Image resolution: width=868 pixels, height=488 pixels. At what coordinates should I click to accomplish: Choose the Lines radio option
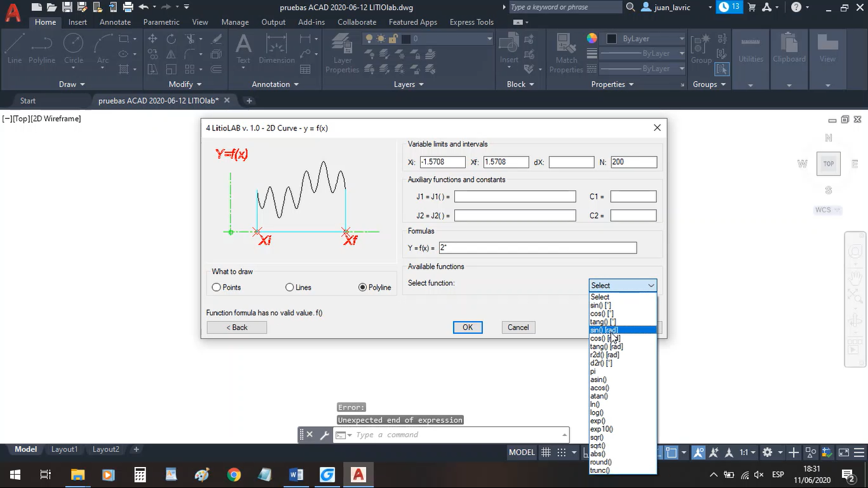(290, 288)
